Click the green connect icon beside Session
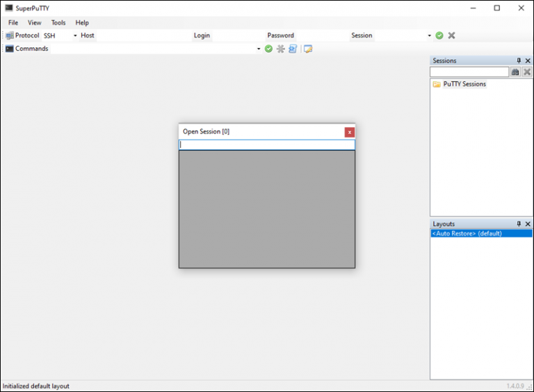 [439, 35]
